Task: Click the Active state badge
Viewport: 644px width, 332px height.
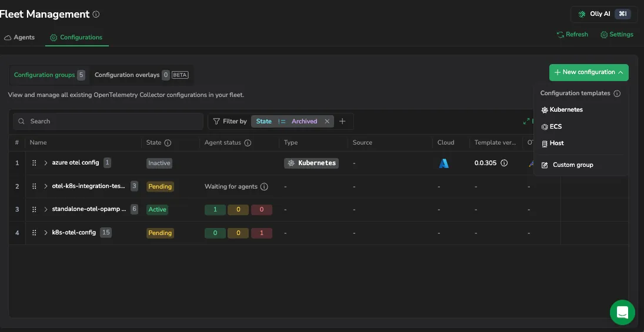Action: click(x=157, y=209)
